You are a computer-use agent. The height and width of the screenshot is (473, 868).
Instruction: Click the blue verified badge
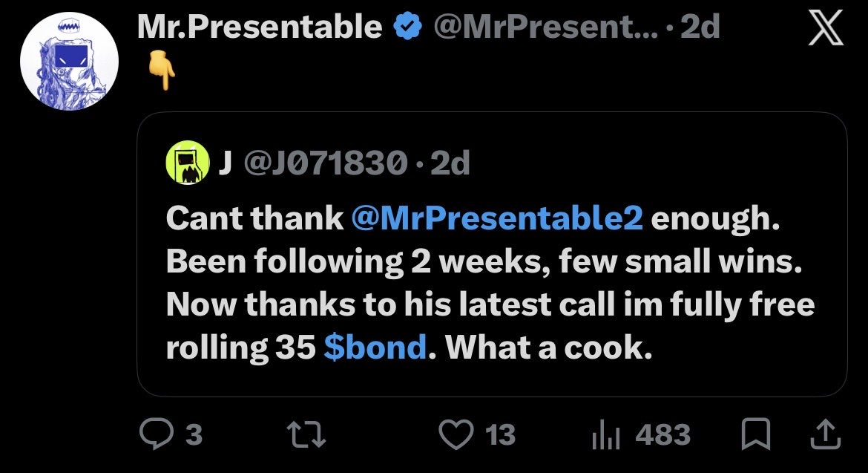point(407,27)
